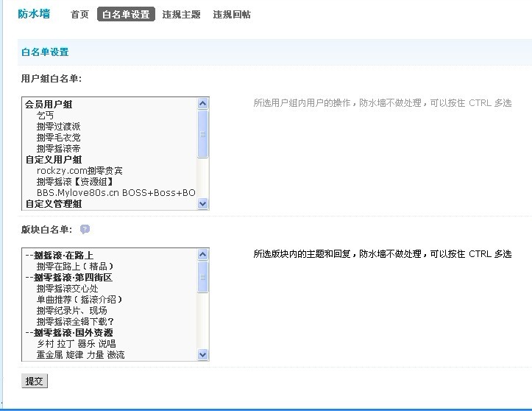Open the 违规主题 tab
532x411 pixels.
click(x=181, y=14)
